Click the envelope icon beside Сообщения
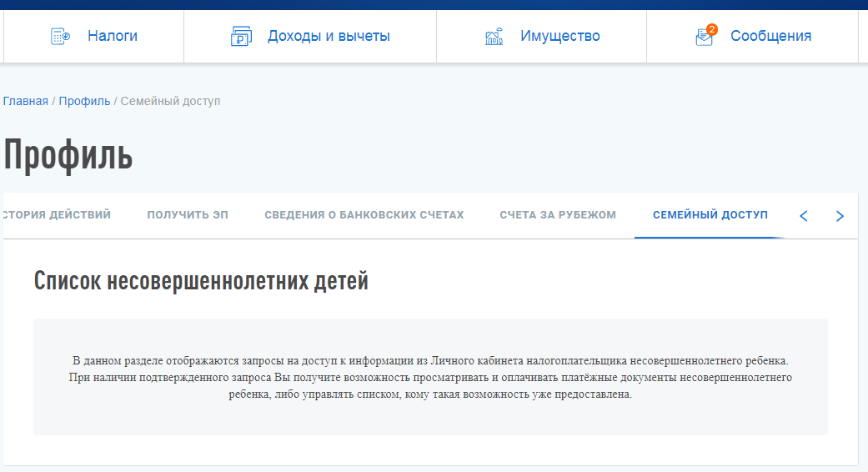The image size is (868, 472). (x=704, y=38)
